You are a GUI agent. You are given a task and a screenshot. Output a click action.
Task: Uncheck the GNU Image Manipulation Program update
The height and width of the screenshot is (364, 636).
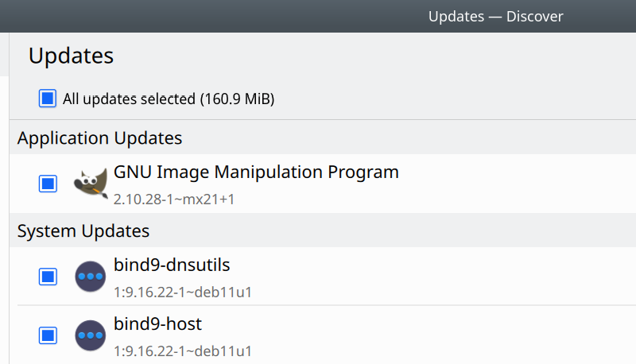(x=48, y=184)
